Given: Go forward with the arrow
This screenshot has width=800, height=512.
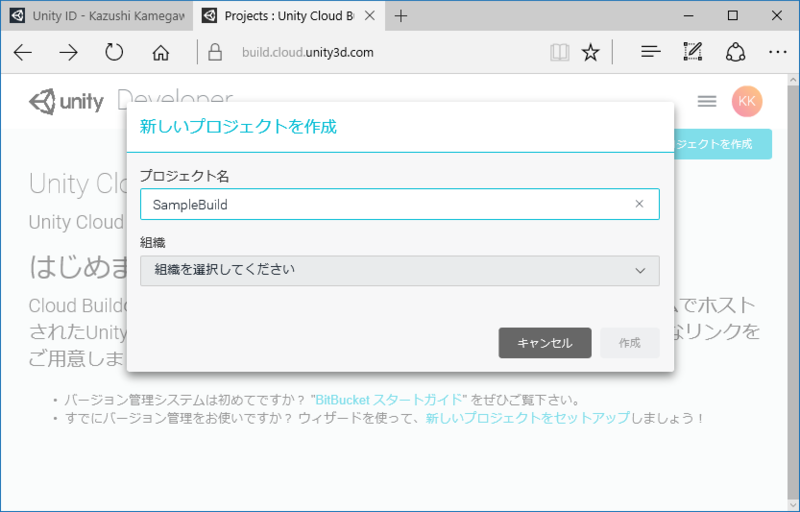Looking at the screenshot, I should [68, 53].
